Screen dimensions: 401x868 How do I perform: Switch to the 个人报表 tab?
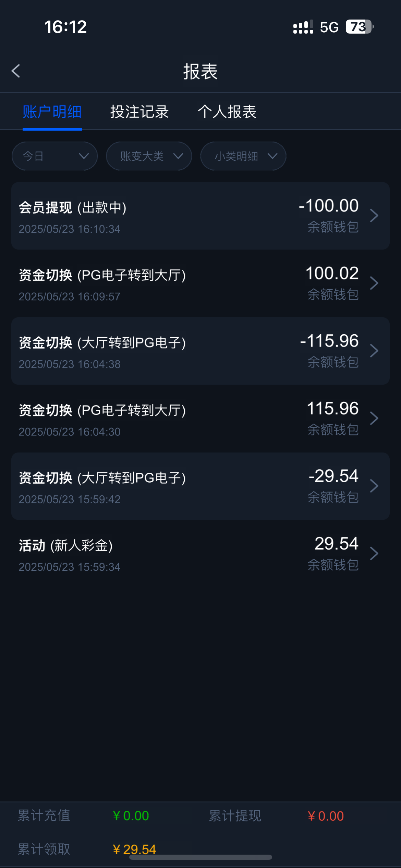coord(227,112)
